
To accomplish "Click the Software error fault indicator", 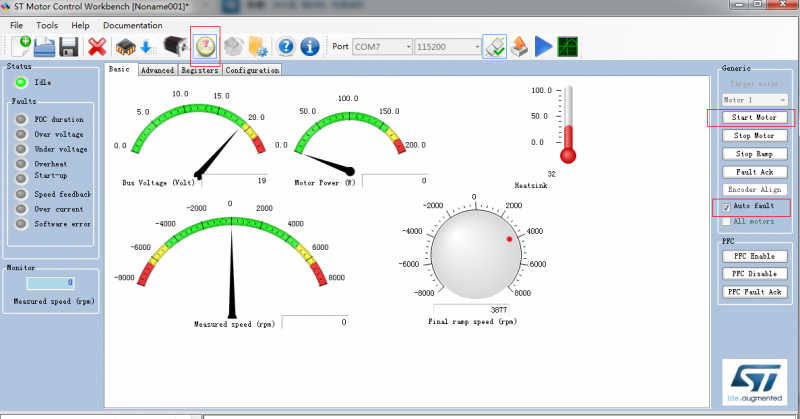I will pyautogui.click(x=21, y=224).
